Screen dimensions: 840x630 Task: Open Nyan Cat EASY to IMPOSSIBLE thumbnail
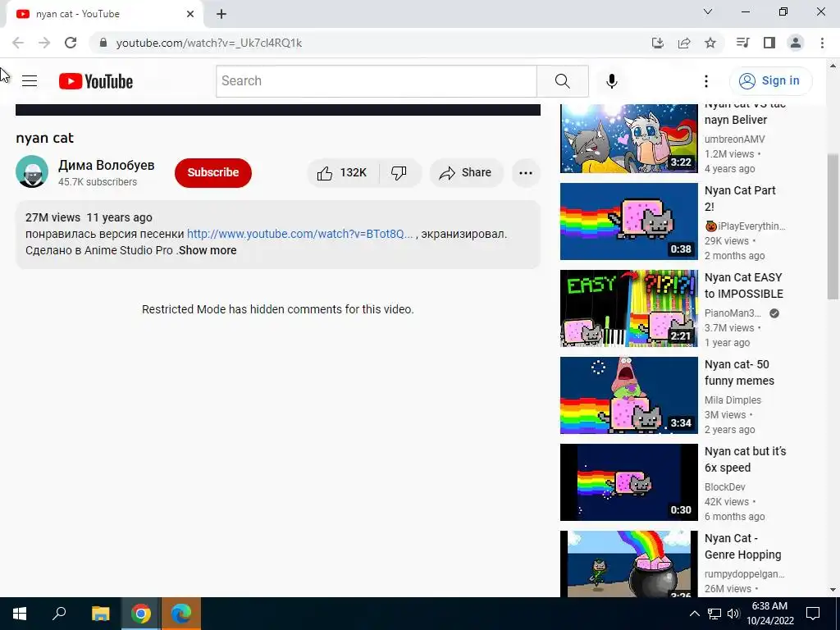(629, 308)
